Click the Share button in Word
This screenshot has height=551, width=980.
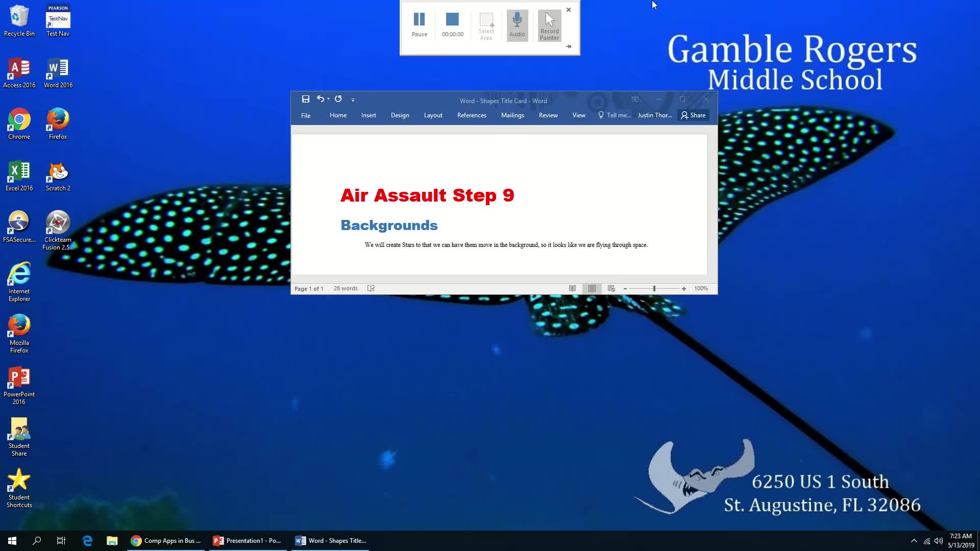(693, 115)
